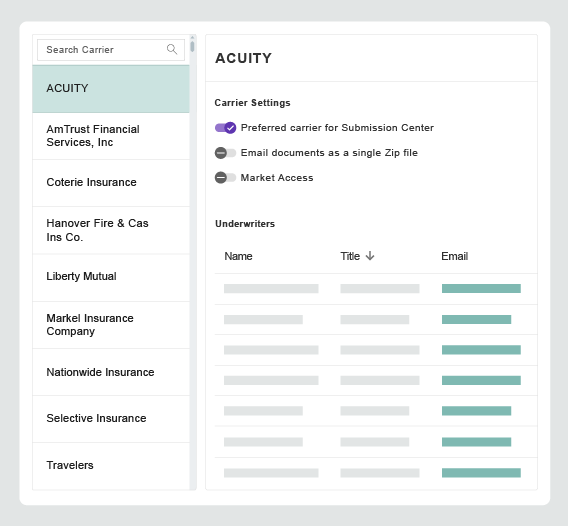Sort underwriters by Name column

238,256
